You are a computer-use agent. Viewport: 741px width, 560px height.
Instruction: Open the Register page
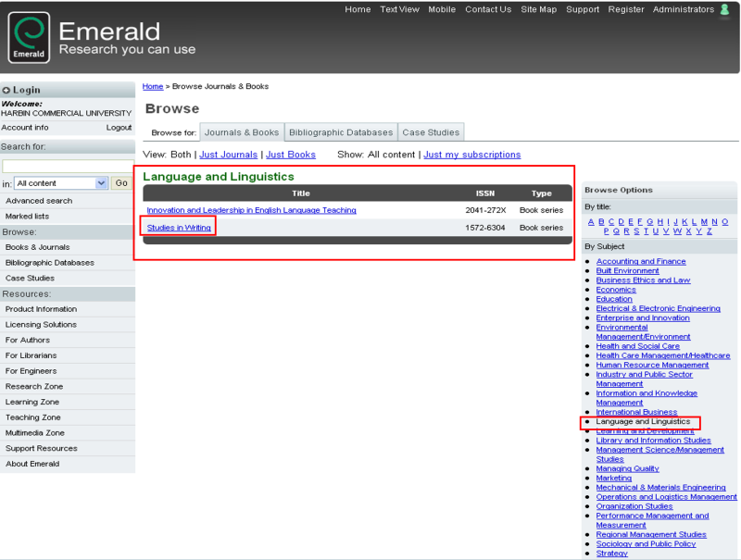click(x=626, y=9)
